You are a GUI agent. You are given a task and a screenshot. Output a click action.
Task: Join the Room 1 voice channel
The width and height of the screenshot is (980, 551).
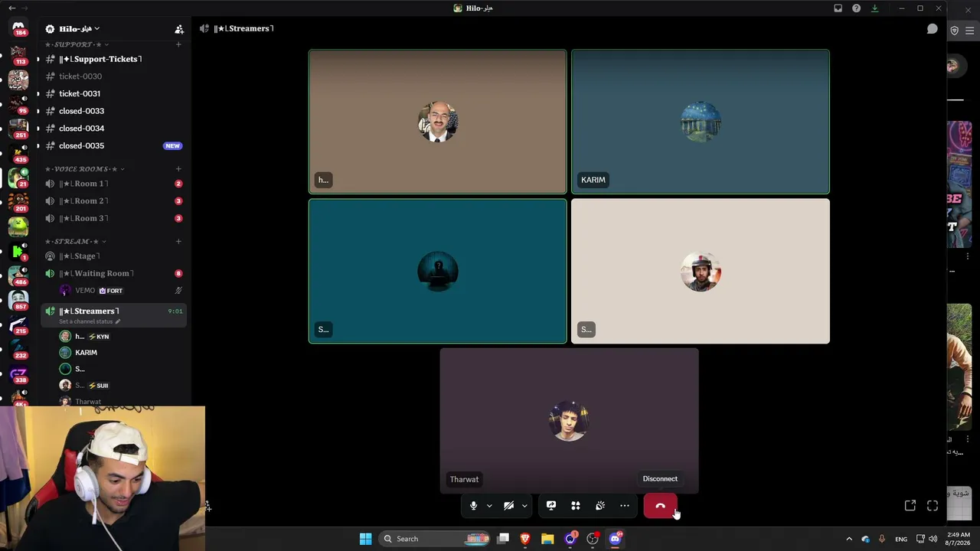pyautogui.click(x=114, y=184)
